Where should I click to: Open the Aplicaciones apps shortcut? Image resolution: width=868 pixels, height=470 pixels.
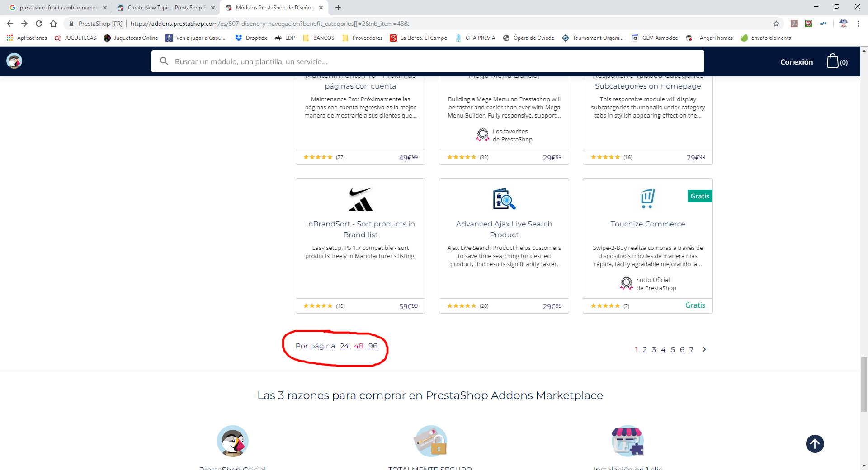27,38
